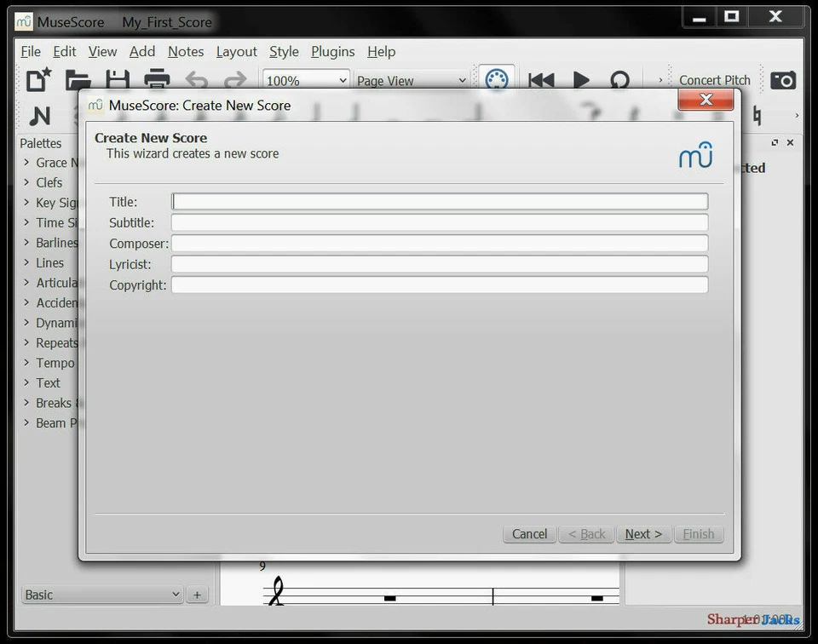818x644 pixels.
Task: Redo the last action
Action: (x=233, y=78)
